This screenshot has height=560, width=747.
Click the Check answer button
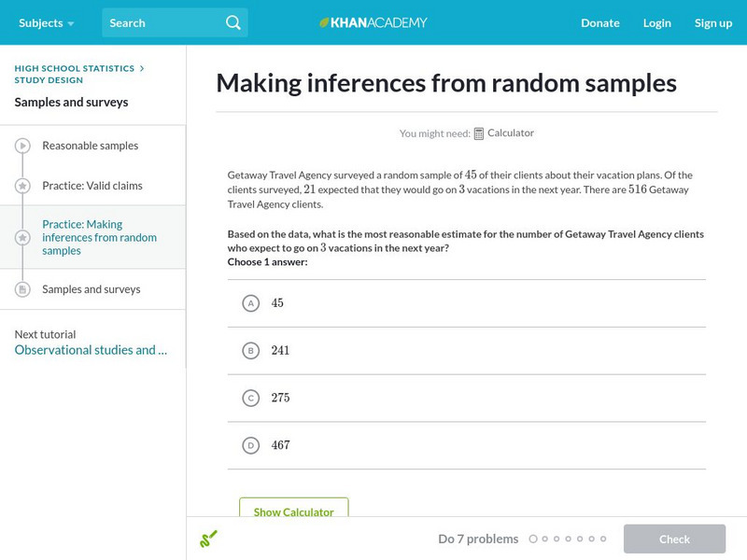(x=674, y=539)
